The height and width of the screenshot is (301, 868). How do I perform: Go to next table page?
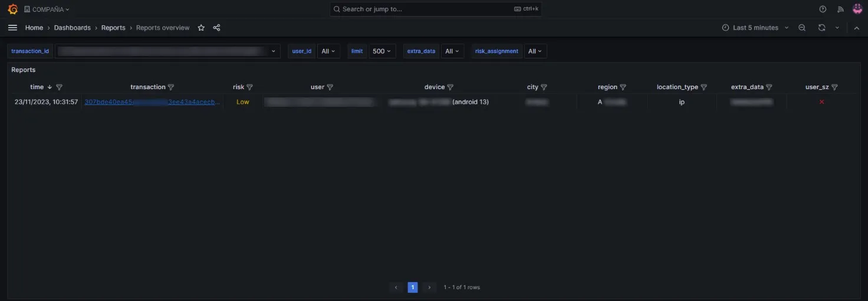429,287
